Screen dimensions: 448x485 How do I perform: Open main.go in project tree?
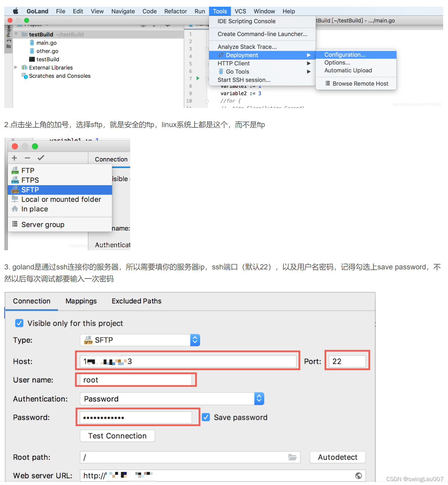coord(47,43)
